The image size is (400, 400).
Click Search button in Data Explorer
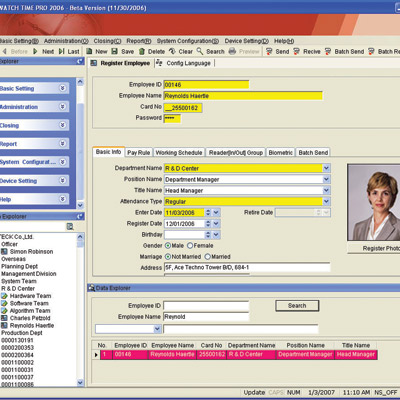[x=297, y=306]
